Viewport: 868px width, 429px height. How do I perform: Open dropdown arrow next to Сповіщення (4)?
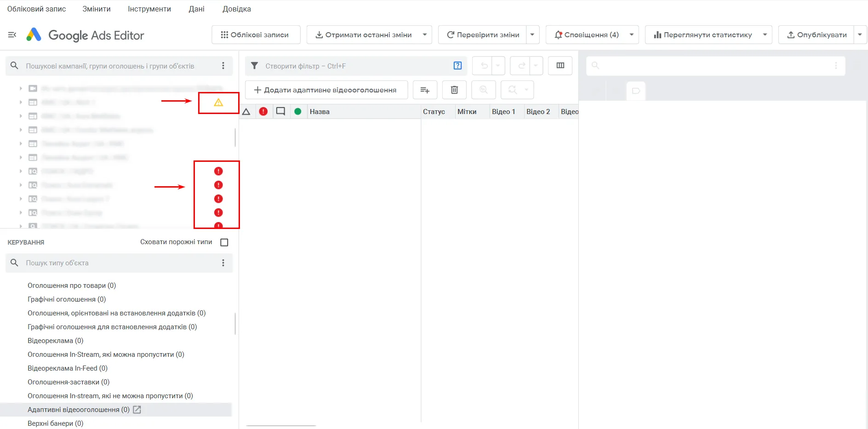tap(632, 35)
